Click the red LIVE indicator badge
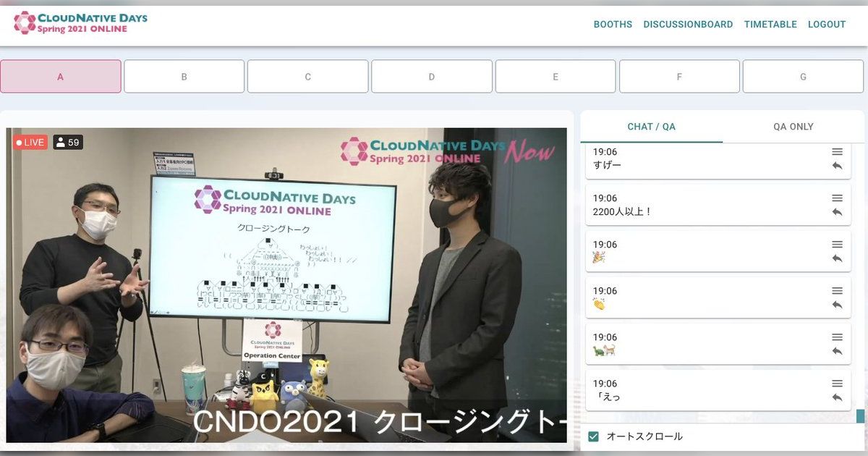The width and height of the screenshot is (868, 456). coord(29,143)
